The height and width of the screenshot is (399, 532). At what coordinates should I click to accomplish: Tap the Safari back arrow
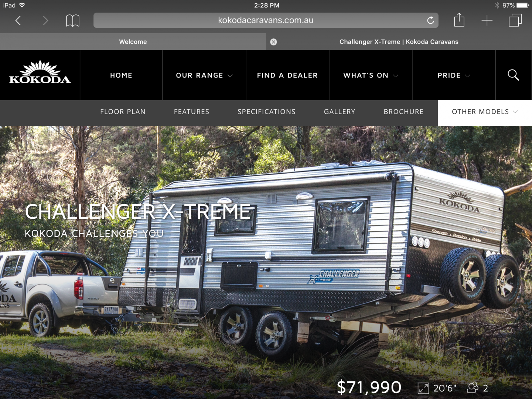18,20
